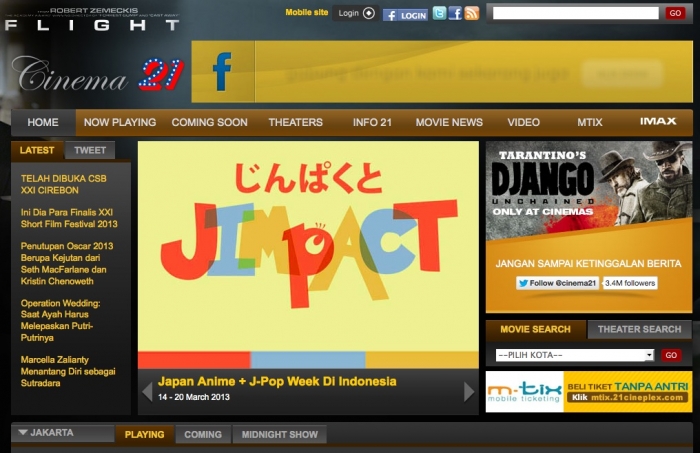Open the THEATERS menu
This screenshot has height=453, width=700.
[296, 122]
